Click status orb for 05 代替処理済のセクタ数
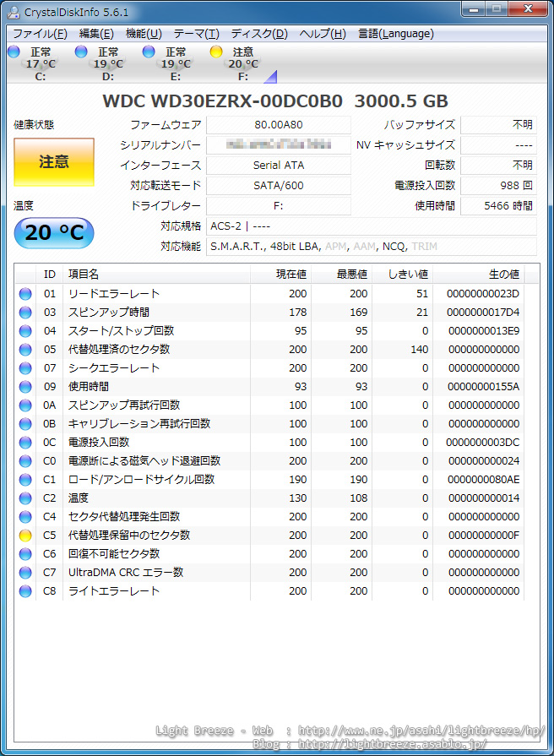The height and width of the screenshot is (756, 554). (x=25, y=350)
